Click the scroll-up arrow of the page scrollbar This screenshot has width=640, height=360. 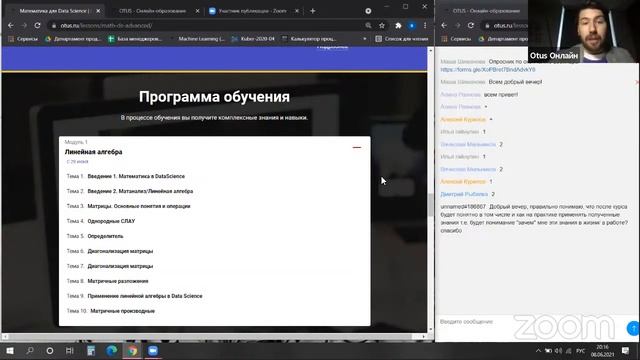pyautogui.click(x=430, y=50)
